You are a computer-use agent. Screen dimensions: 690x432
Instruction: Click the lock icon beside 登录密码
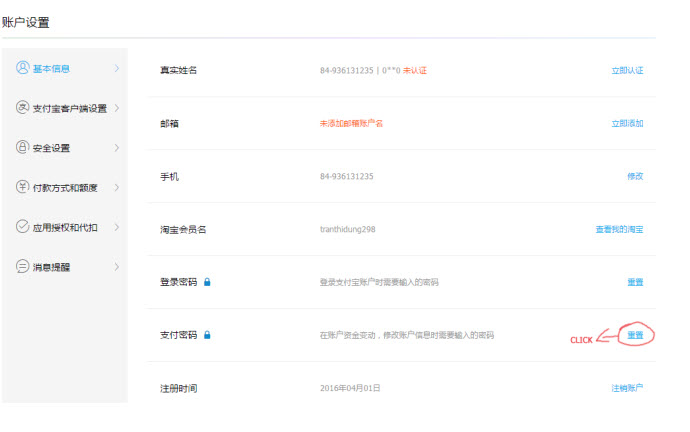(207, 282)
